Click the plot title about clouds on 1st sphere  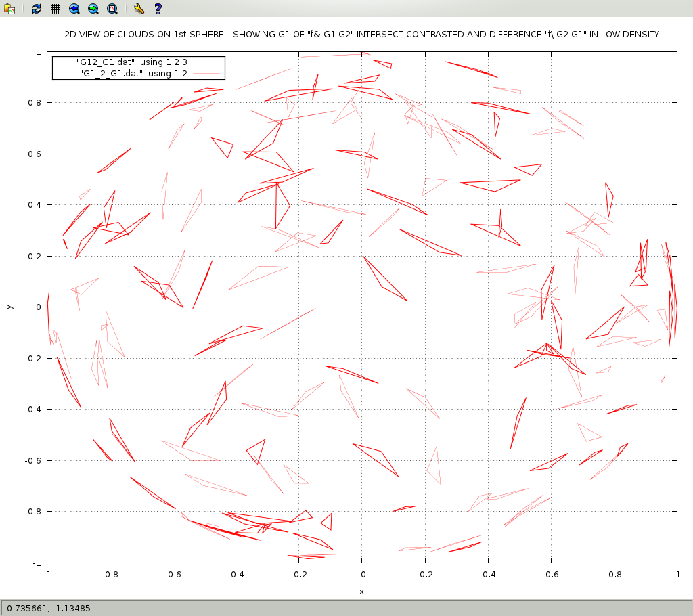point(361,35)
